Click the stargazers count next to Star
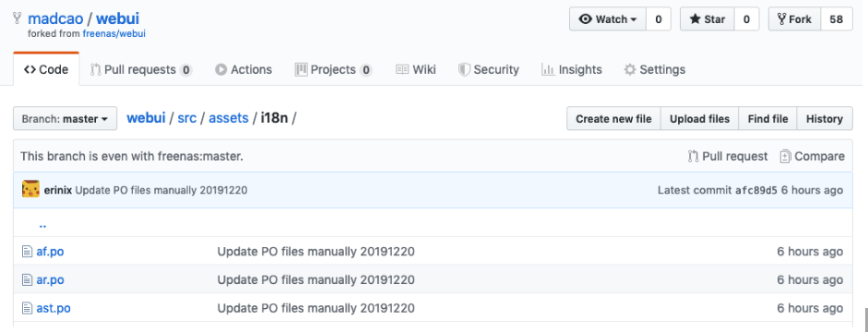The width and height of the screenshot is (868, 332). point(746,19)
